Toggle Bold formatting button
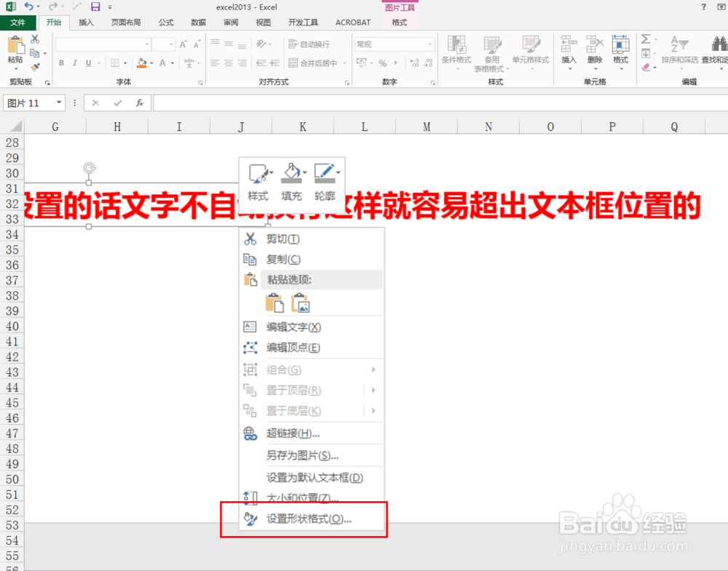The width and height of the screenshot is (728, 571). coord(61,63)
